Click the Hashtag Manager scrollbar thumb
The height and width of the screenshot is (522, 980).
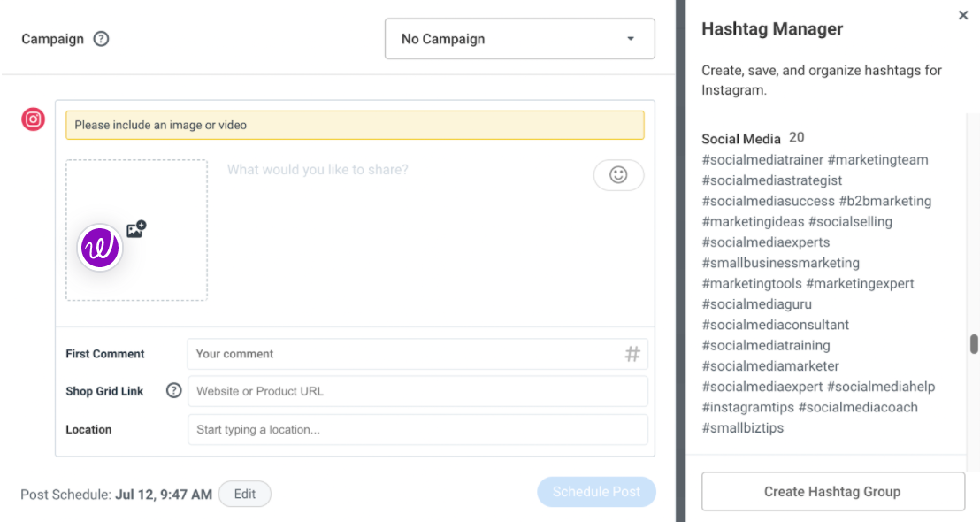974,344
